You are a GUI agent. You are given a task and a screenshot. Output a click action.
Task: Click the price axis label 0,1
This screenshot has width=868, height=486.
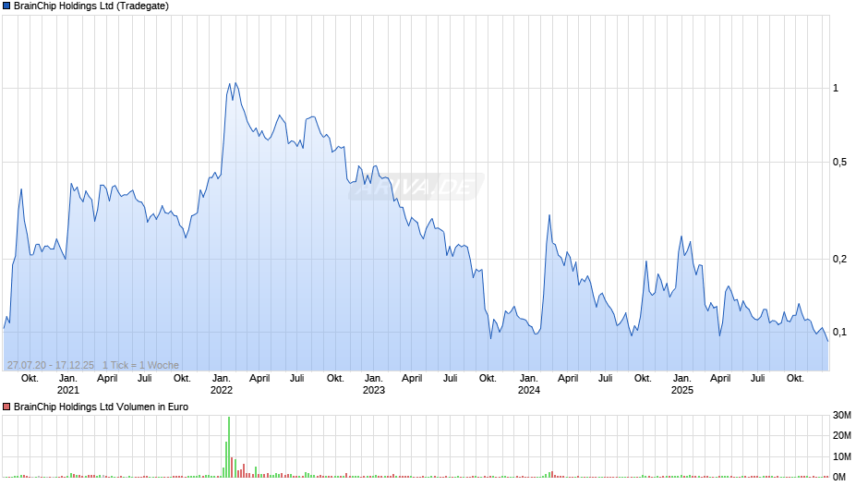point(839,333)
